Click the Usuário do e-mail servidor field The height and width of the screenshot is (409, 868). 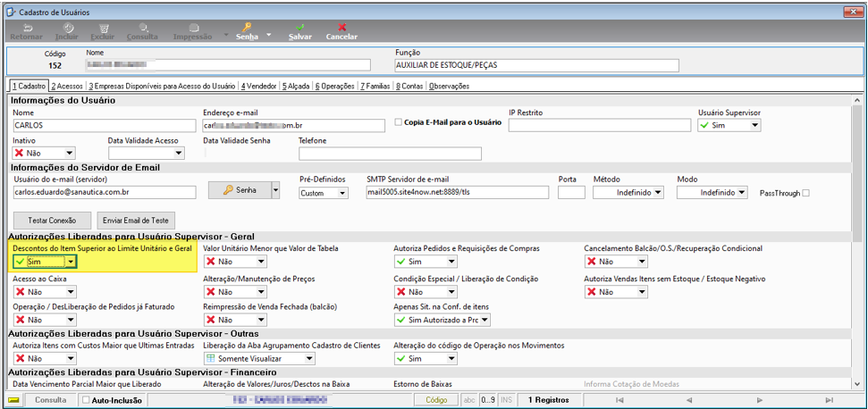pos(104,192)
